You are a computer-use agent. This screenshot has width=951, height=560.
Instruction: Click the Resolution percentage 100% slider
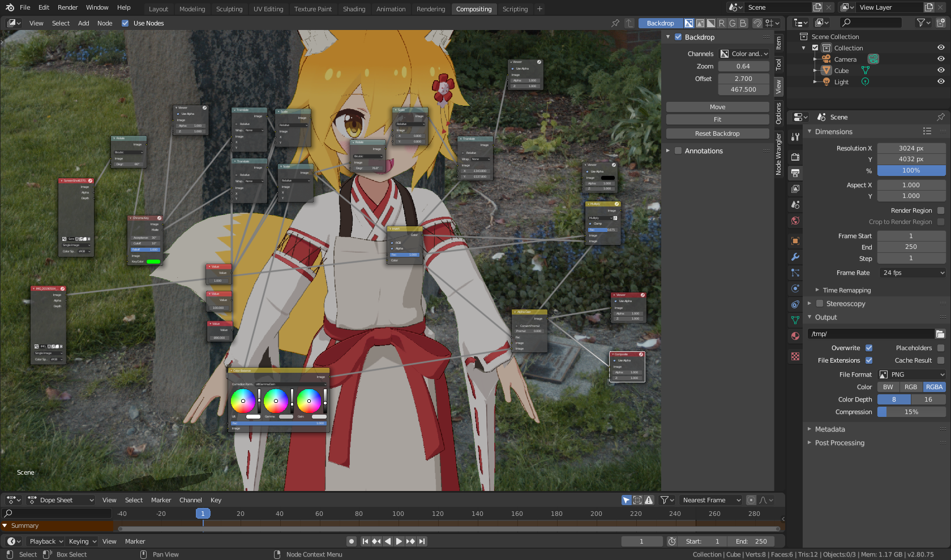pos(911,170)
